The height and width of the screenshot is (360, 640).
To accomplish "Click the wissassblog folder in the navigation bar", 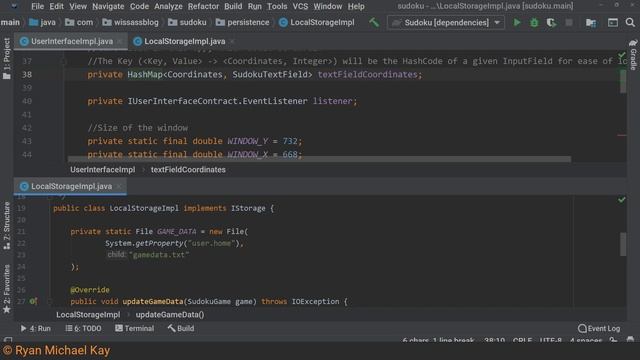I will (x=131, y=22).
